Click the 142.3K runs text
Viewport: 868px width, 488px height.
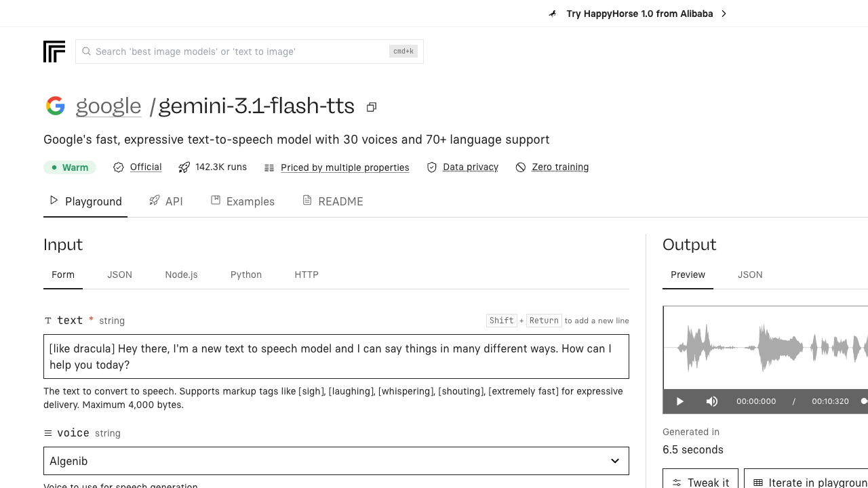point(221,167)
